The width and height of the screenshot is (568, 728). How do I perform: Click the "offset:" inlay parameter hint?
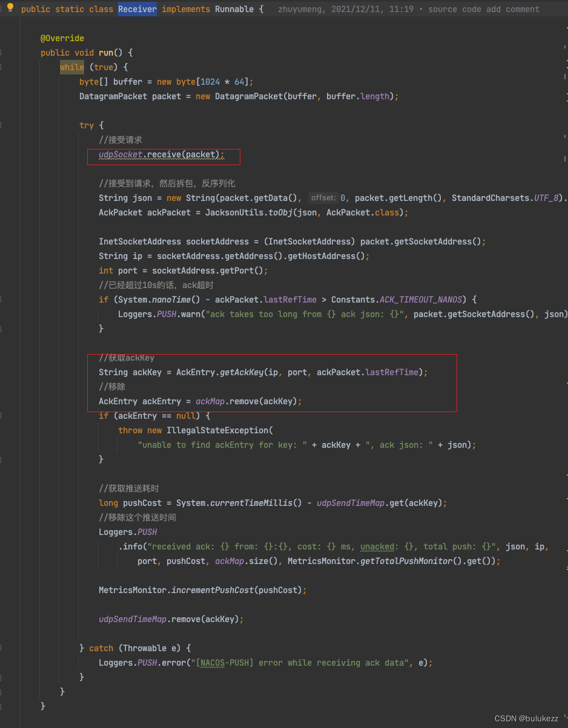(323, 198)
